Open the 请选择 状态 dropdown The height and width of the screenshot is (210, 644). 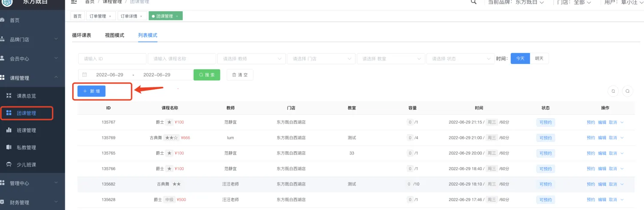460,59
